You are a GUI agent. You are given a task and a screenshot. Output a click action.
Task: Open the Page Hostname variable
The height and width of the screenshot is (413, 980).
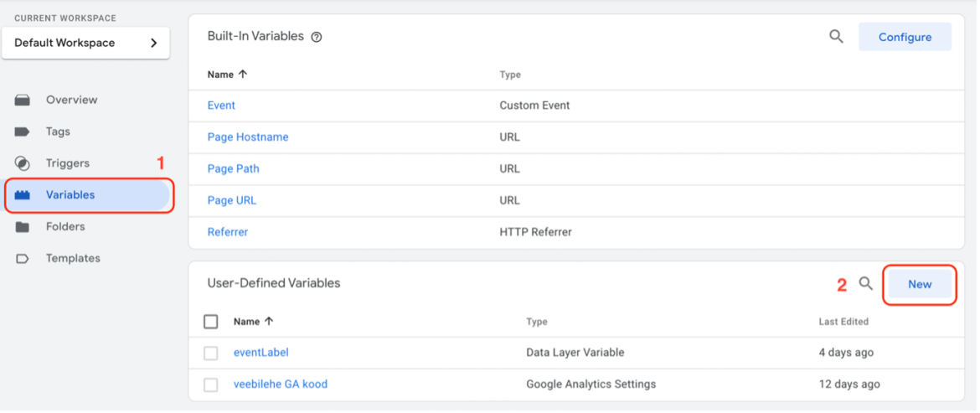coord(248,137)
